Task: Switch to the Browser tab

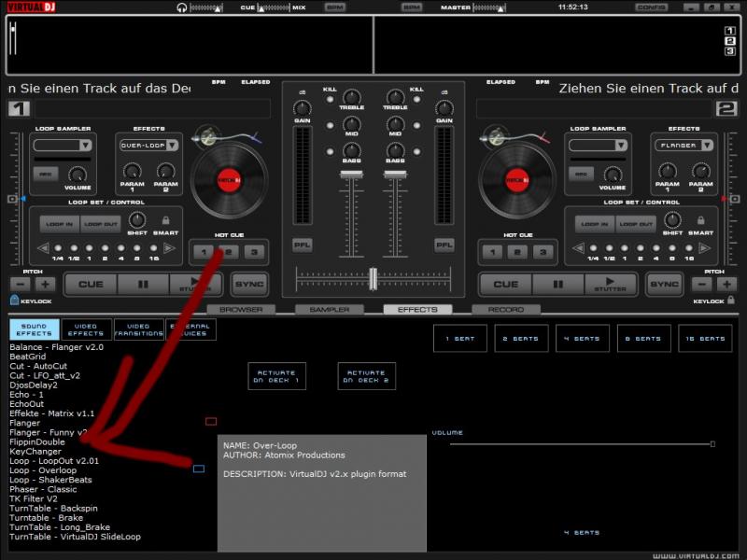Action: tap(241, 310)
